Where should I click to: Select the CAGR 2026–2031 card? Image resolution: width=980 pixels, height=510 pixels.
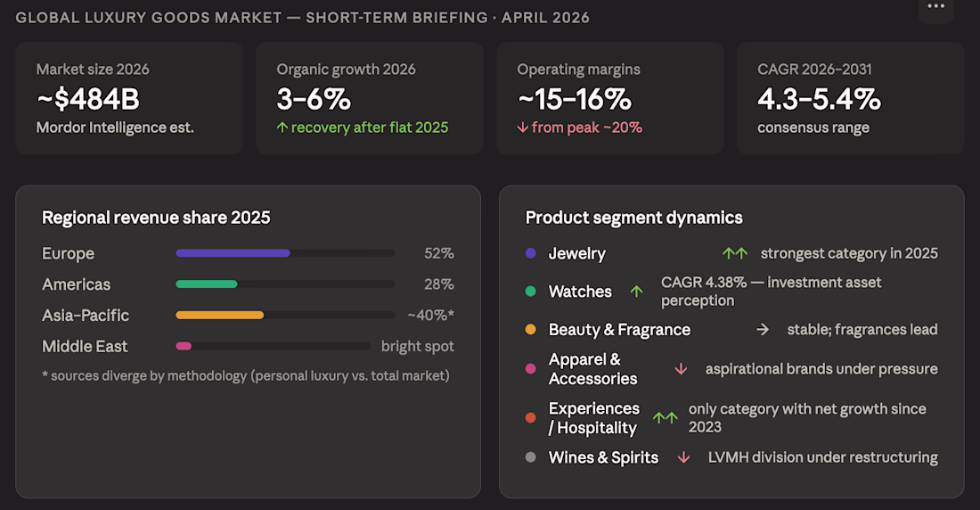851,98
